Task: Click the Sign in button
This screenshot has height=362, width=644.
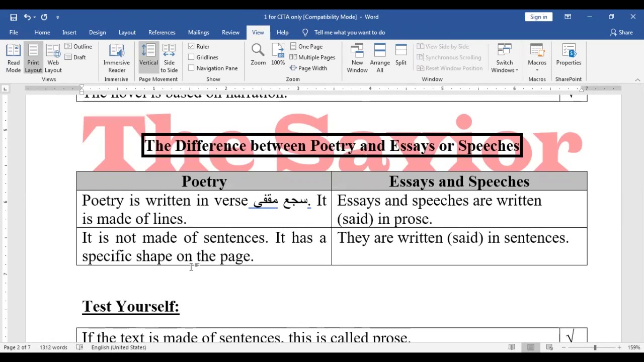Action: [538, 17]
